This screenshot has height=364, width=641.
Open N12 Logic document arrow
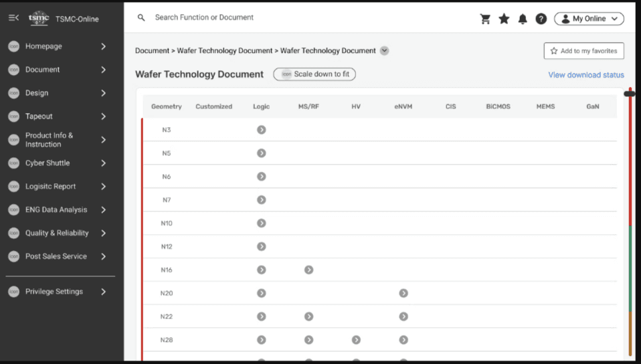pyautogui.click(x=261, y=246)
